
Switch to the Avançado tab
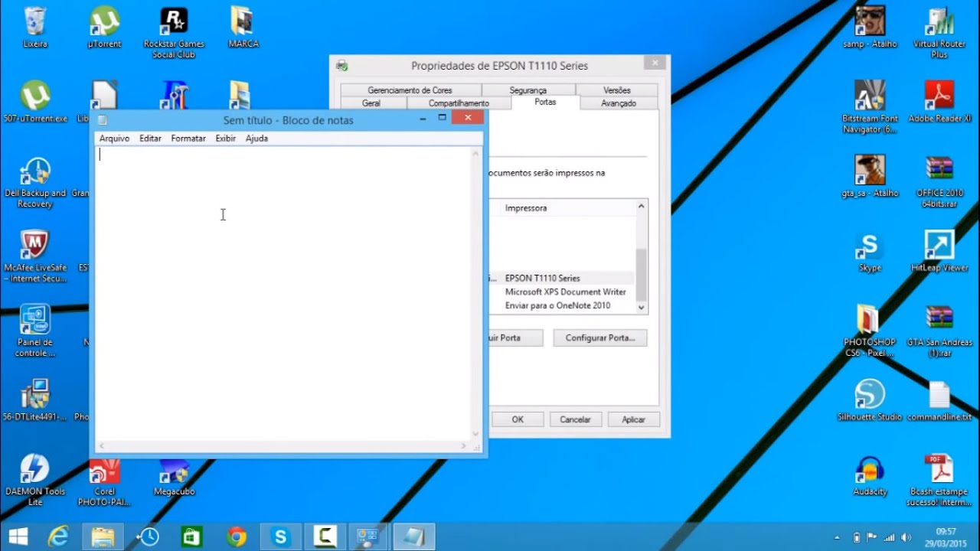click(619, 103)
